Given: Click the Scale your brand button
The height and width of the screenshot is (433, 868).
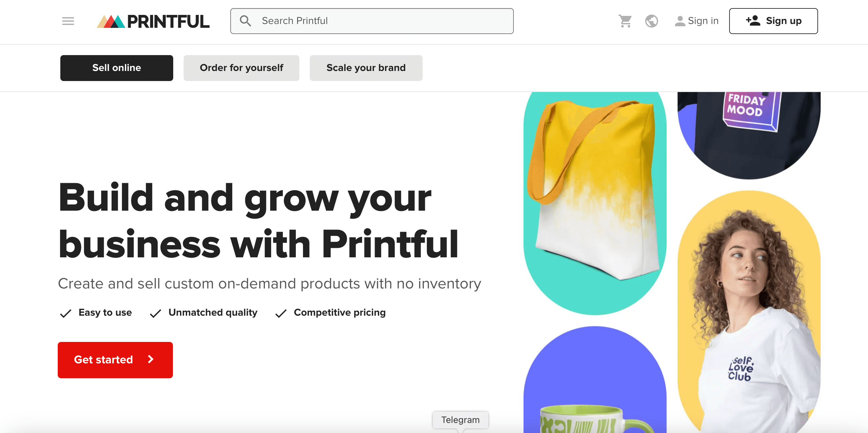Looking at the screenshot, I should tap(366, 67).
